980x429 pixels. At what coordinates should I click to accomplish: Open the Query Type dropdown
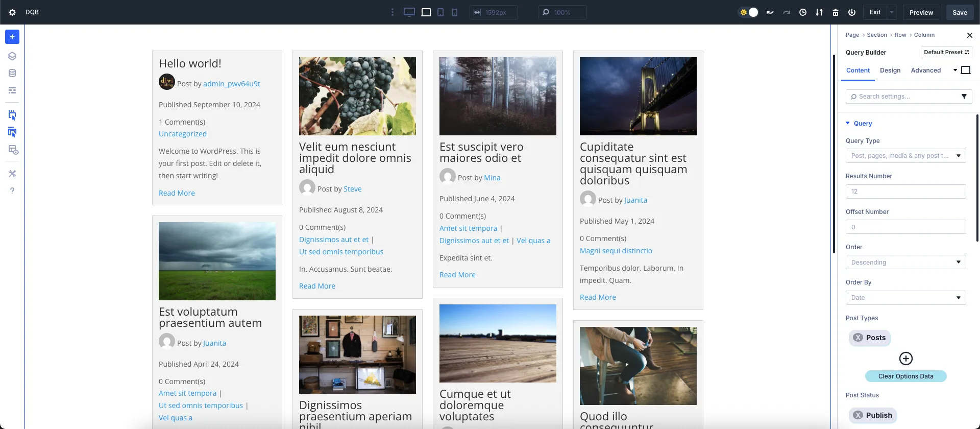pyautogui.click(x=905, y=156)
